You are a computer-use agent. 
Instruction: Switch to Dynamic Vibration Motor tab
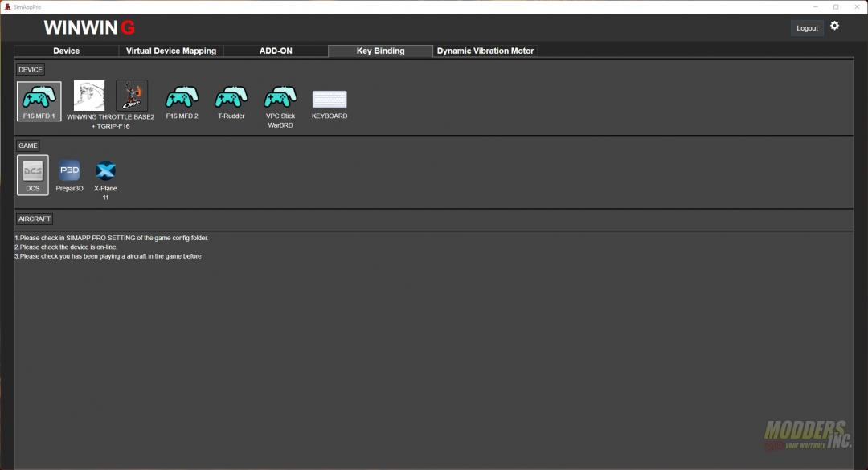[485, 51]
